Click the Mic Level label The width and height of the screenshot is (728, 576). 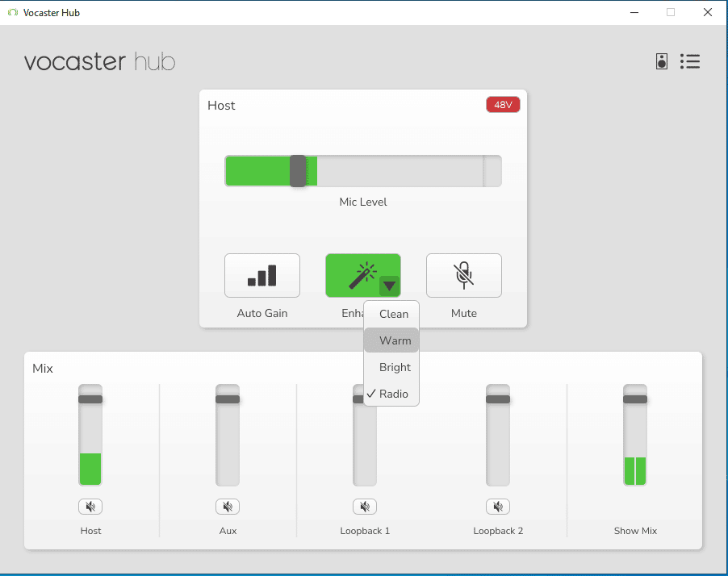[363, 202]
